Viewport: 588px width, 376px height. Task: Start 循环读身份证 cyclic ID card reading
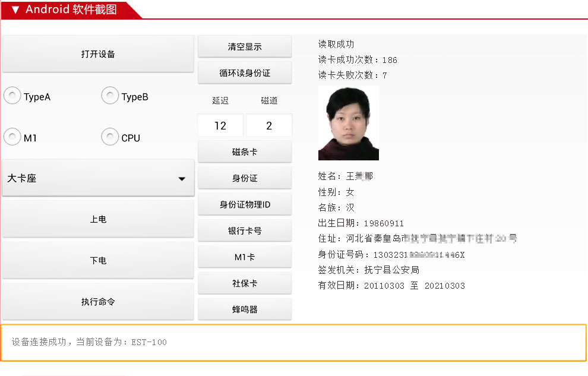(244, 72)
